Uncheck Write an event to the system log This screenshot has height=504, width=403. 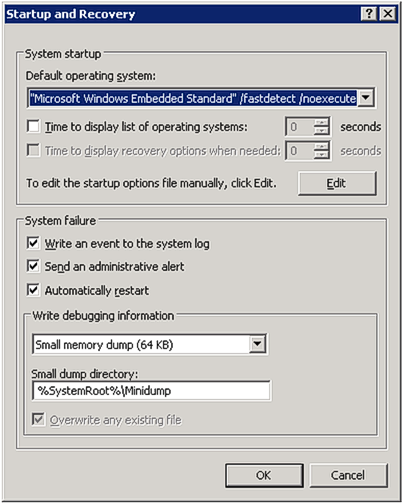tap(33, 243)
